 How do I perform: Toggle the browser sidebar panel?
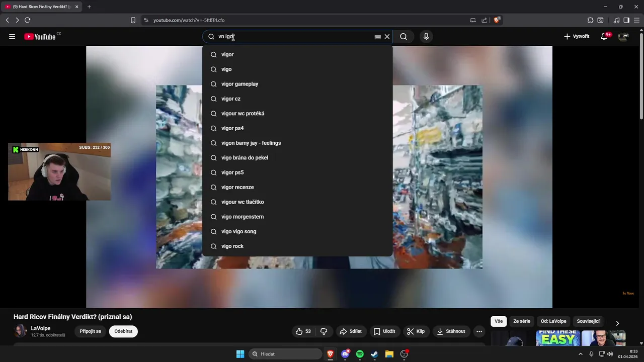(626, 20)
